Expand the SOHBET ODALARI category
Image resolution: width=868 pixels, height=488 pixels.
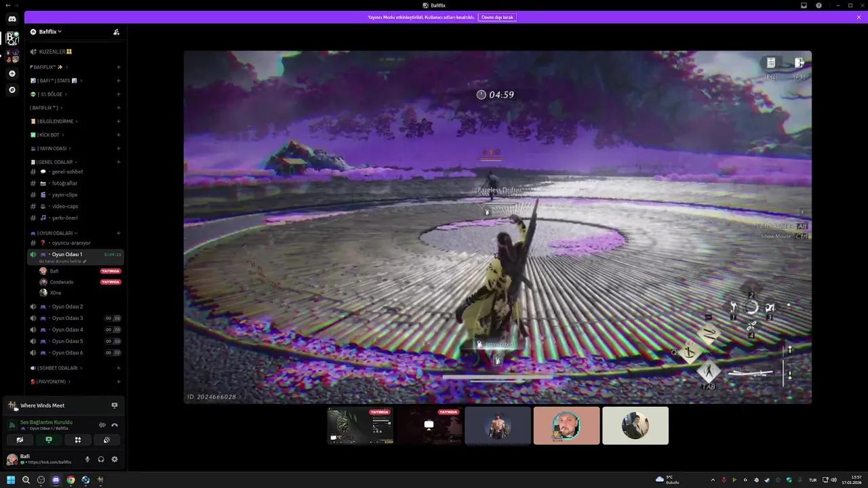click(x=58, y=368)
